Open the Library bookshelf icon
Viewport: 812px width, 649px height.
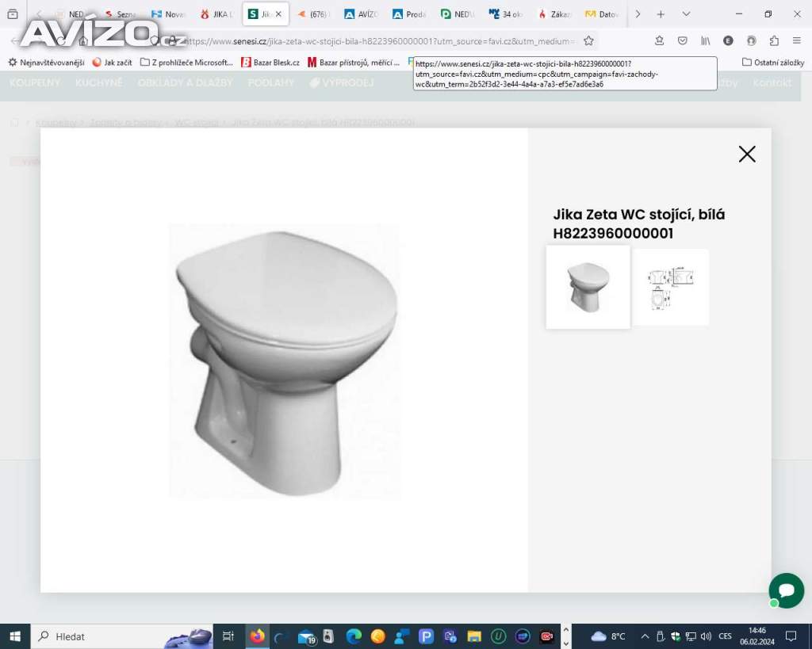pos(705,40)
